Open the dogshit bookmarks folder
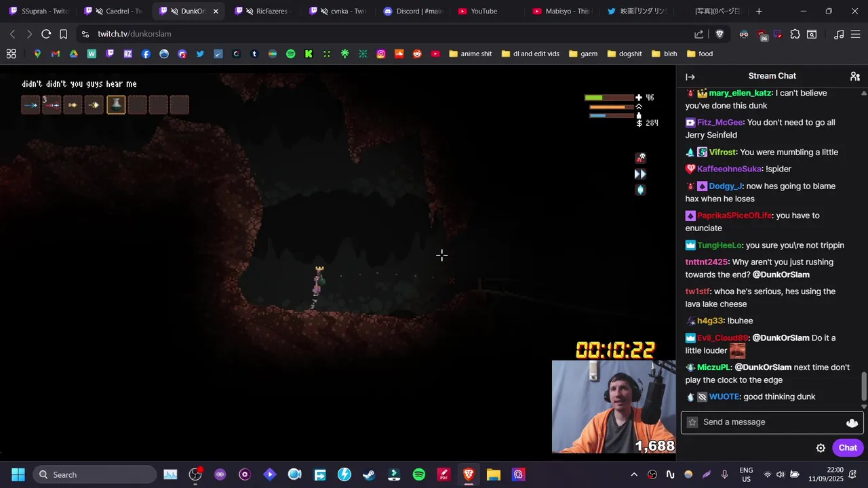 [x=625, y=54]
